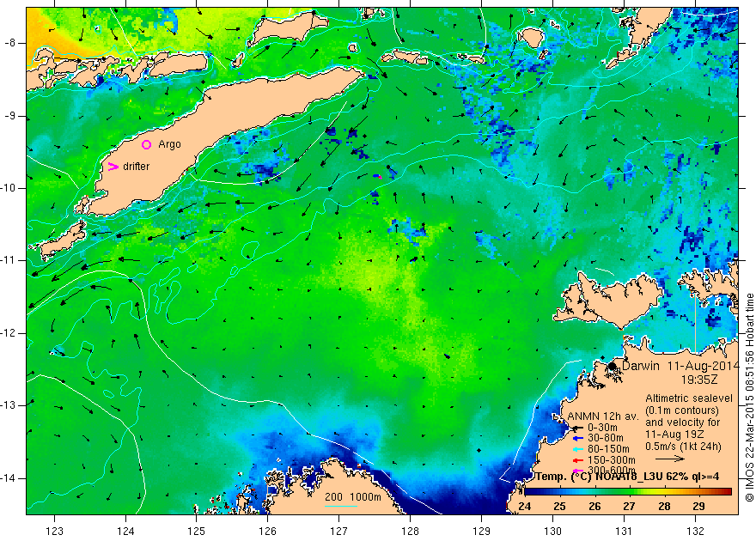Screen dimensions: 756x541
Task: Click the 'Argo' legend label
Action: point(170,144)
